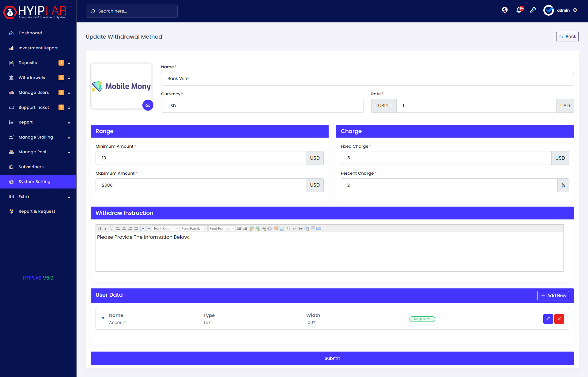
Task: Expand the Withdrawals menu chevron
Action: pyautogui.click(x=69, y=78)
